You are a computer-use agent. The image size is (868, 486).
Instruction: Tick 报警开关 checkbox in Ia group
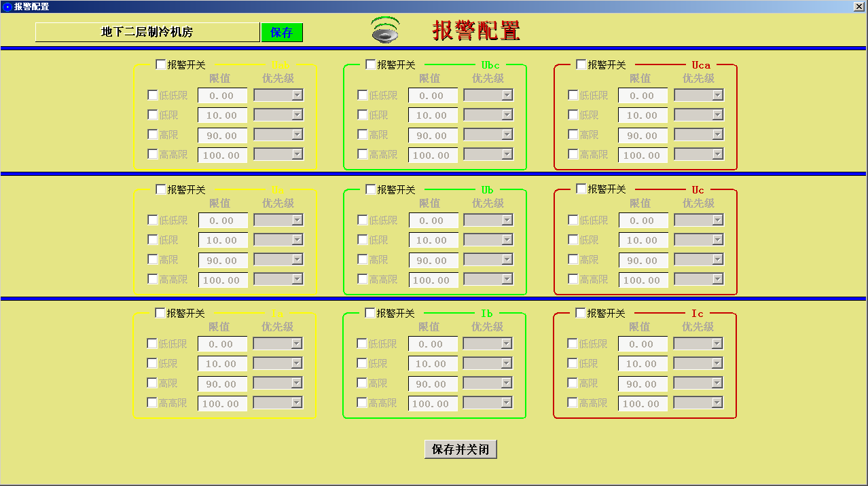pyautogui.click(x=160, y=313)
